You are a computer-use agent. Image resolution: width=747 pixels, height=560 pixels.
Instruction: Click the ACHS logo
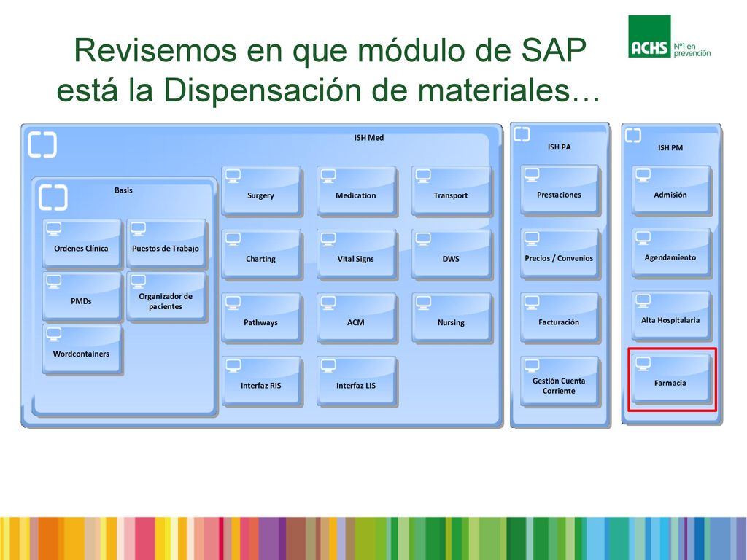[669, 36]
